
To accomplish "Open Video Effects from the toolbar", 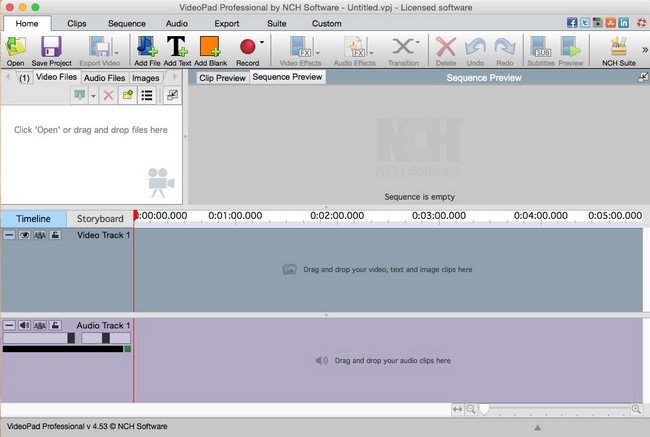I will (300, 51).
